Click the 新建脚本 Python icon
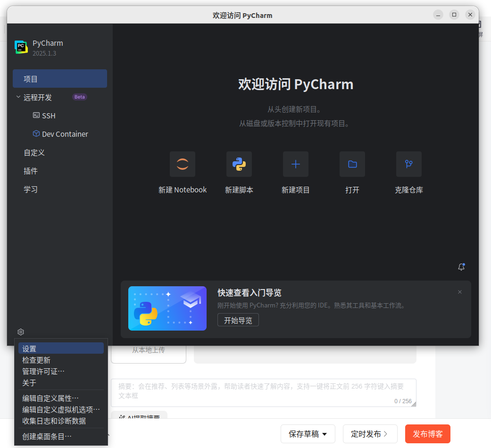 tap(239, 164)
